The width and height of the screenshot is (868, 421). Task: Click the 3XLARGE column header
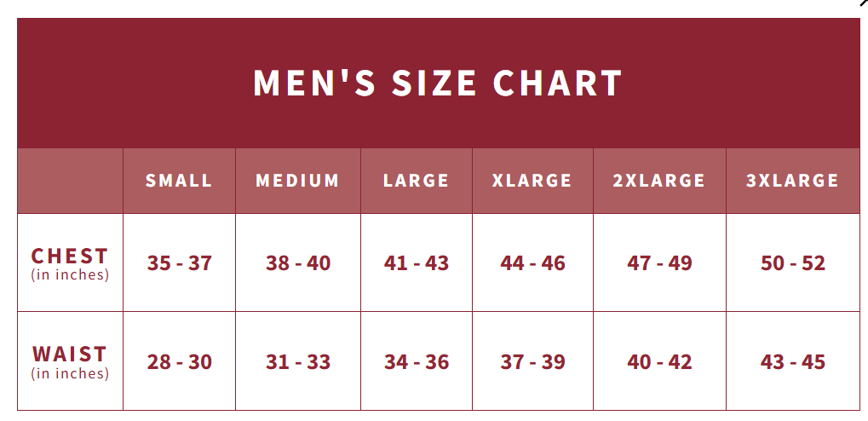click(792, 181)
